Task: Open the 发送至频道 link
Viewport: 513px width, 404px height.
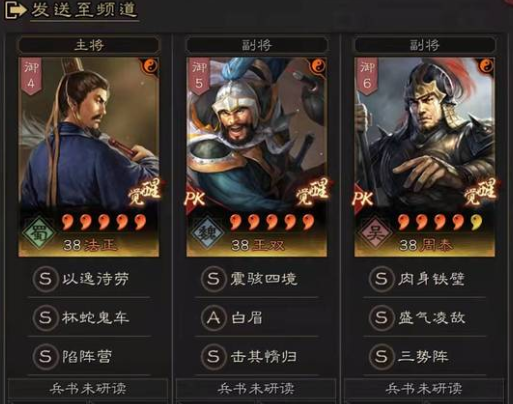Action: 84,10
